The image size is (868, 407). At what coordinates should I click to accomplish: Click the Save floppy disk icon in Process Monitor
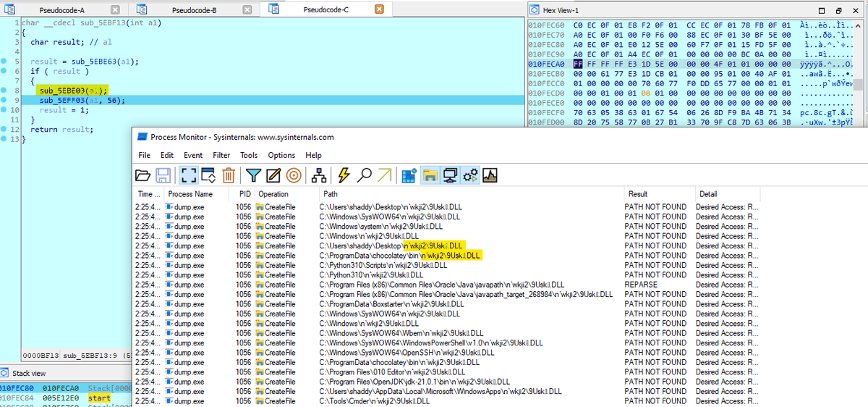pyautogui.click(x=163, y=175)
